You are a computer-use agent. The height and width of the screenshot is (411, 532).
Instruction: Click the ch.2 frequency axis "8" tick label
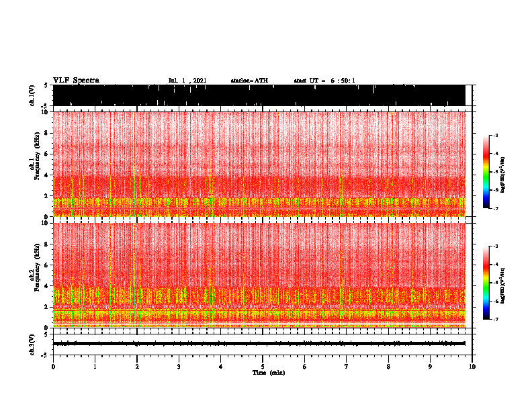click(46, 244)
